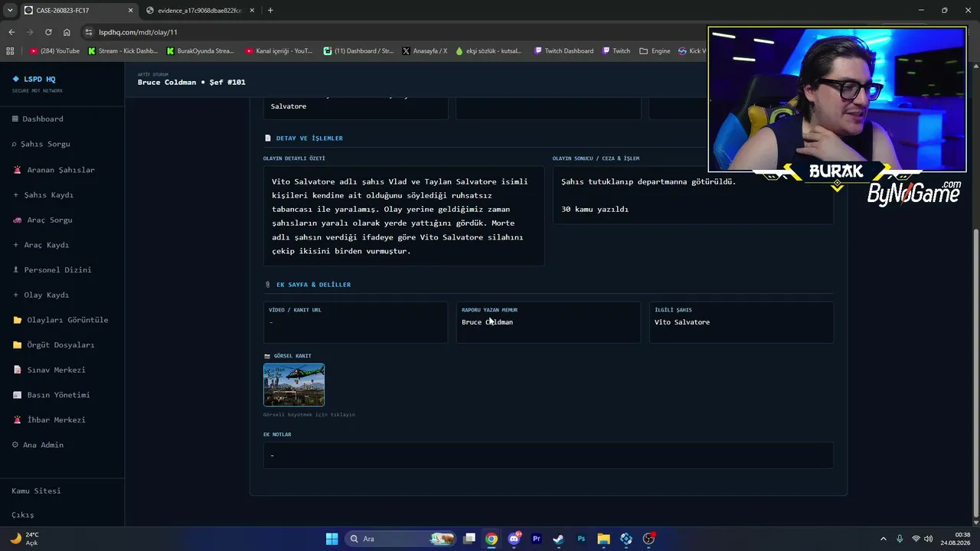Go to Aranan Şahıslar list
The height and width of the screenshot is (551, 980).
54,170
